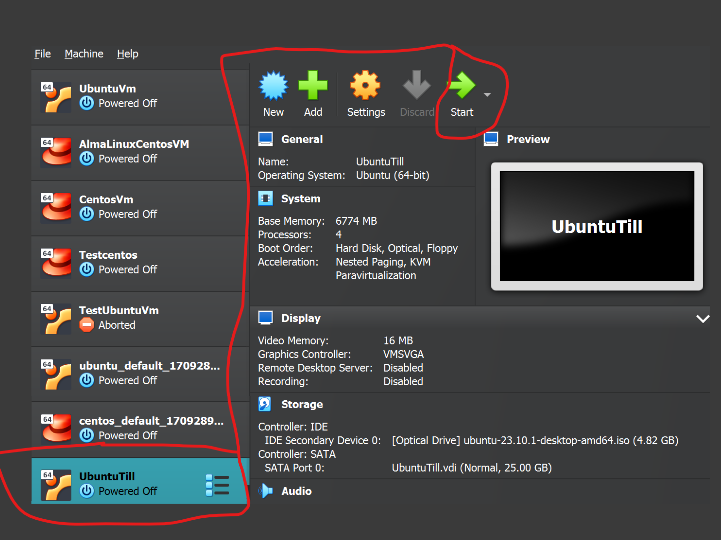Screen dimensions: 721x540
Task: Select the CentosVm machine icon
Action: coord(56,208)
